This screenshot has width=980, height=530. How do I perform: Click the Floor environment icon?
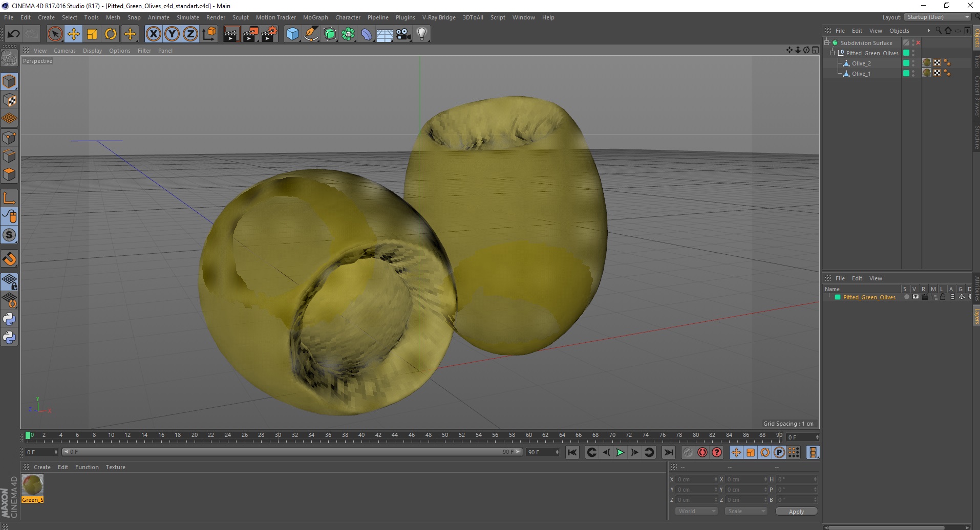pos(385,34)
